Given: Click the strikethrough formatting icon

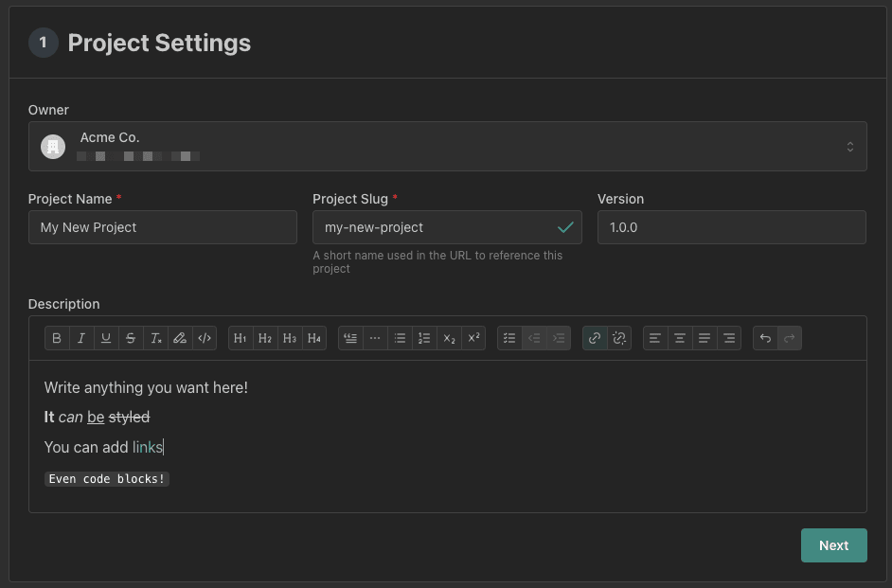Looking at the screenshot, I should coord(131,338).
